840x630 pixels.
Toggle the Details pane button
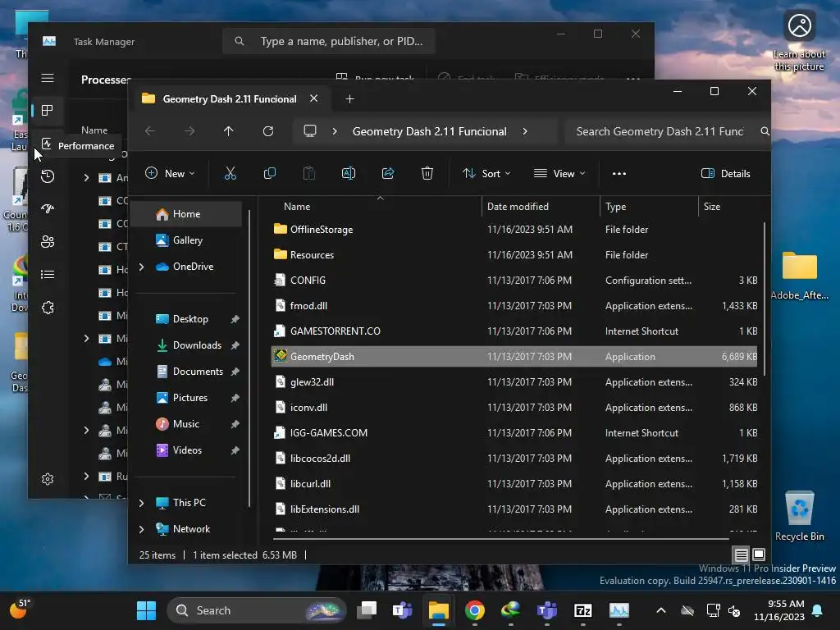click(x=726, y=174)
